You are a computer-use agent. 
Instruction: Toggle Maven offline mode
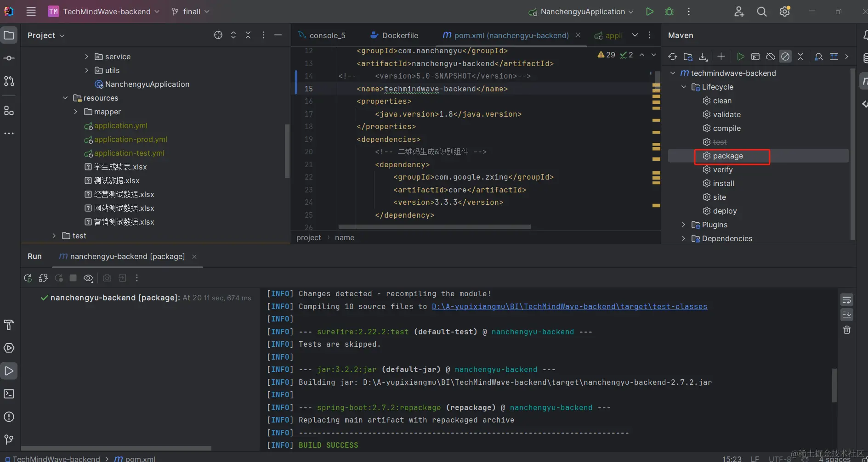(771, 56)
